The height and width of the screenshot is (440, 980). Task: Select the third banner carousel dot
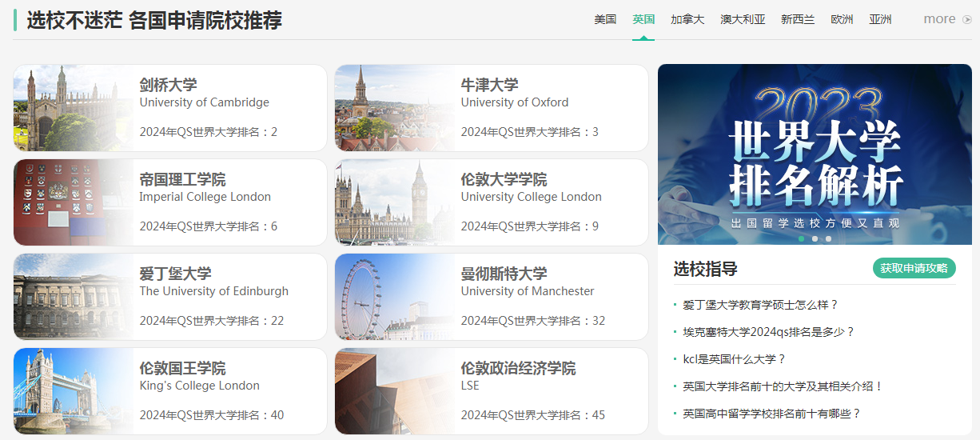coord(828,238)
